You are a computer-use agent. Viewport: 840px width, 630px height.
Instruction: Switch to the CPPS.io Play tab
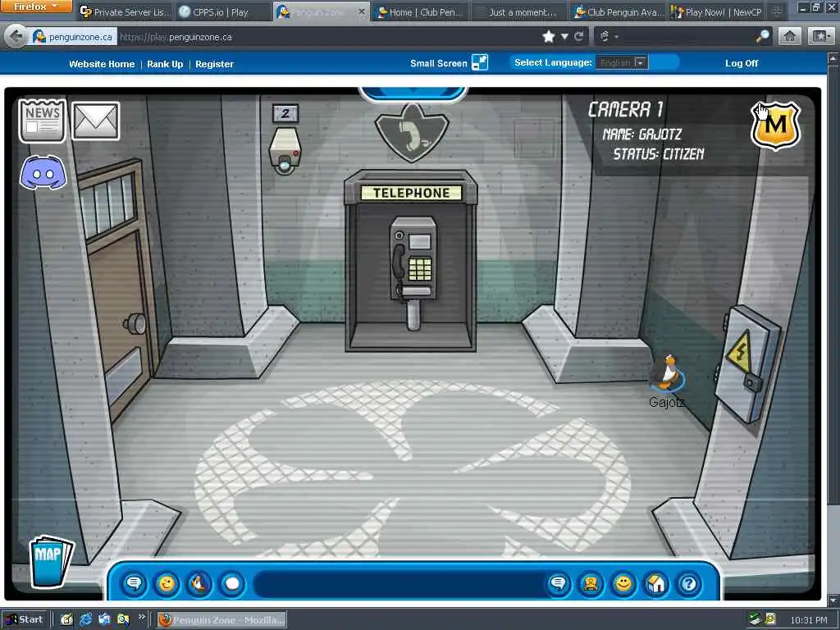tap(222, 11)
